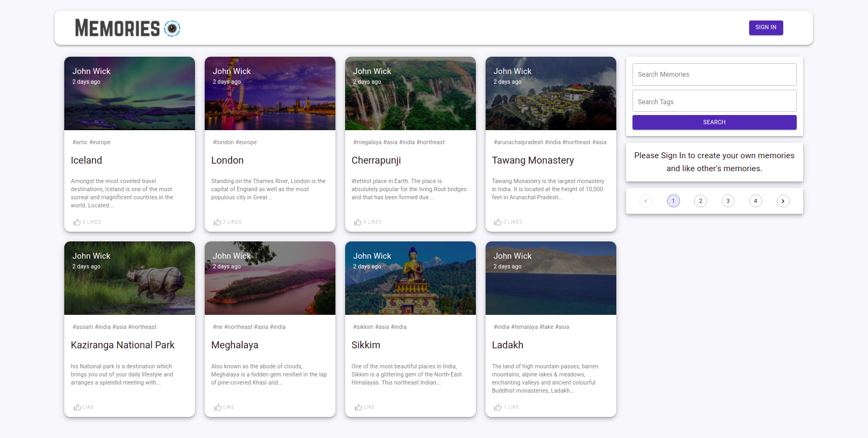Viewport: 868px width, 438px height.
Task: Open the Ladakh lake image
Action: [551, 278]
